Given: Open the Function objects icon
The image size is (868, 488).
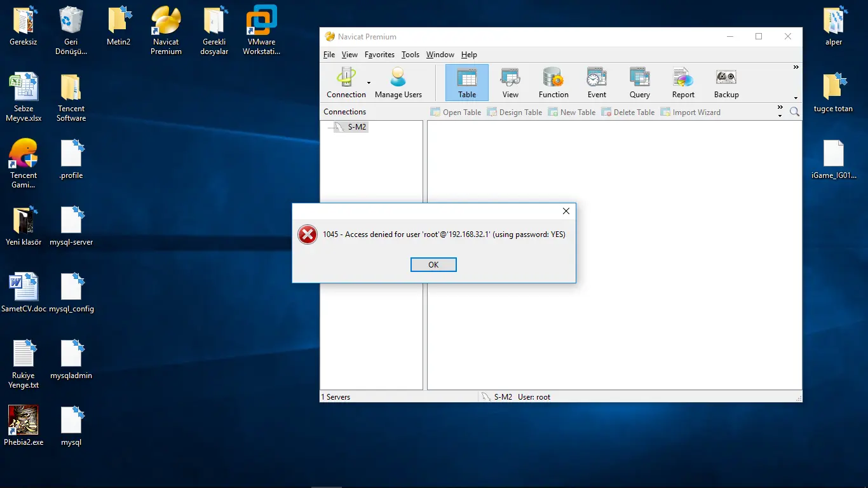Looking at the screenshot, I should (553, 83).
